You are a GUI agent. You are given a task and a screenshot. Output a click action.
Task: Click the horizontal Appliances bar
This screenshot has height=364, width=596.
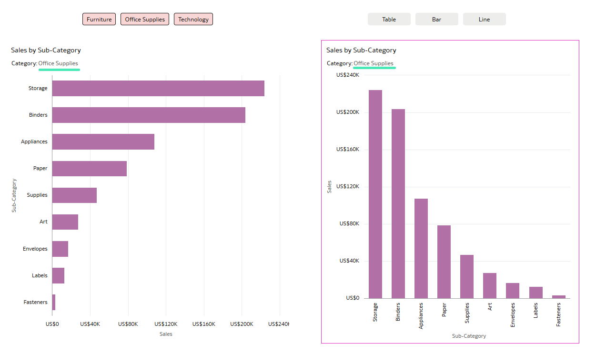(103, 142)
